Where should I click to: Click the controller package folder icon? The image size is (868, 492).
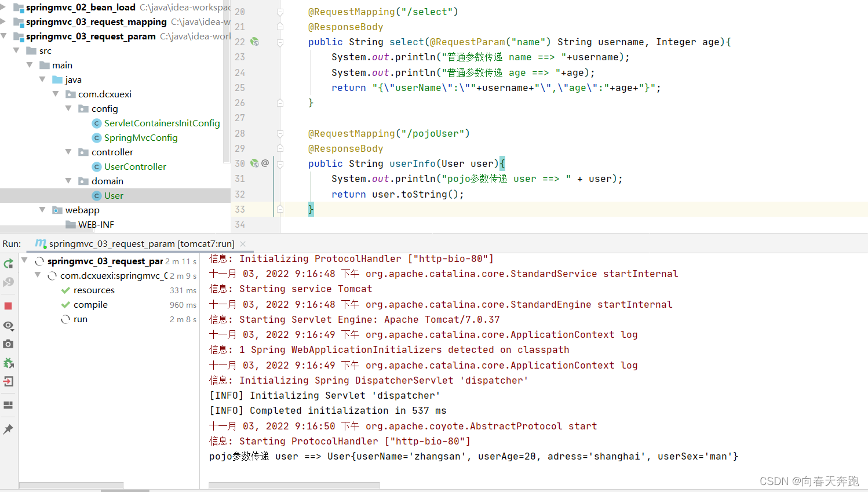click(83, 152)
